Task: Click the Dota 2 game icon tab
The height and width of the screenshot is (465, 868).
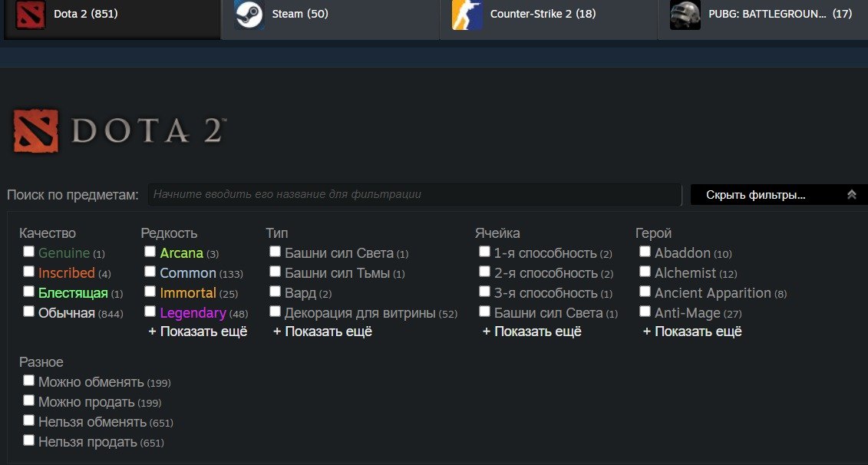Action: click(x=31, y=15)
